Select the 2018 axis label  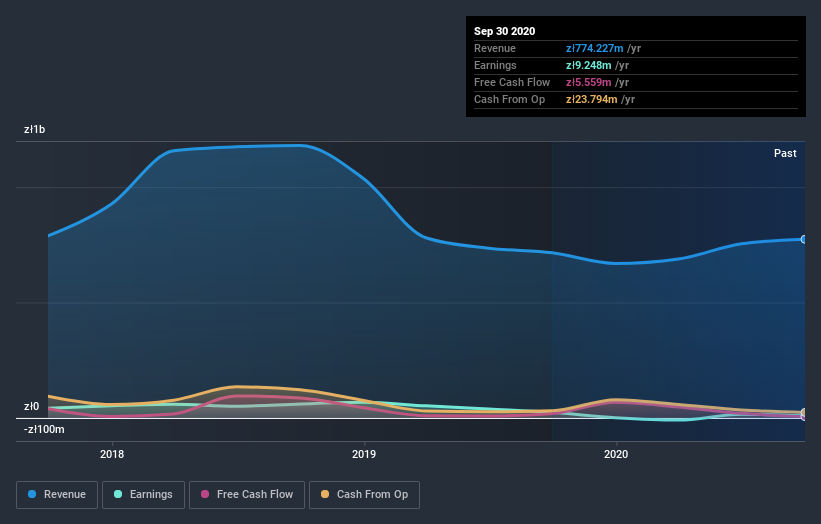tap(112, 454)
